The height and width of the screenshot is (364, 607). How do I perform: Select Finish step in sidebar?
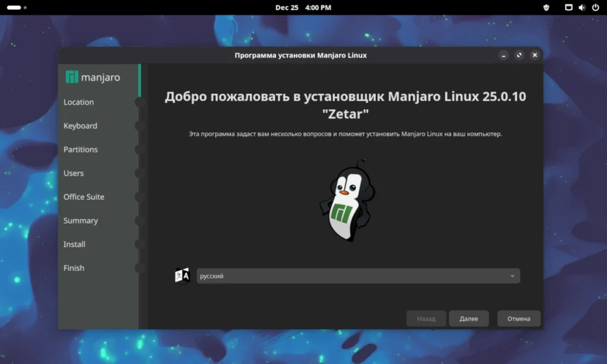click(x=74, y=267)
